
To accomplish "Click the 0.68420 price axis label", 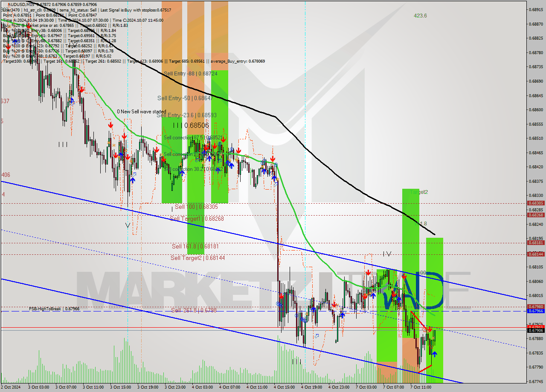I will coord(536,167).
